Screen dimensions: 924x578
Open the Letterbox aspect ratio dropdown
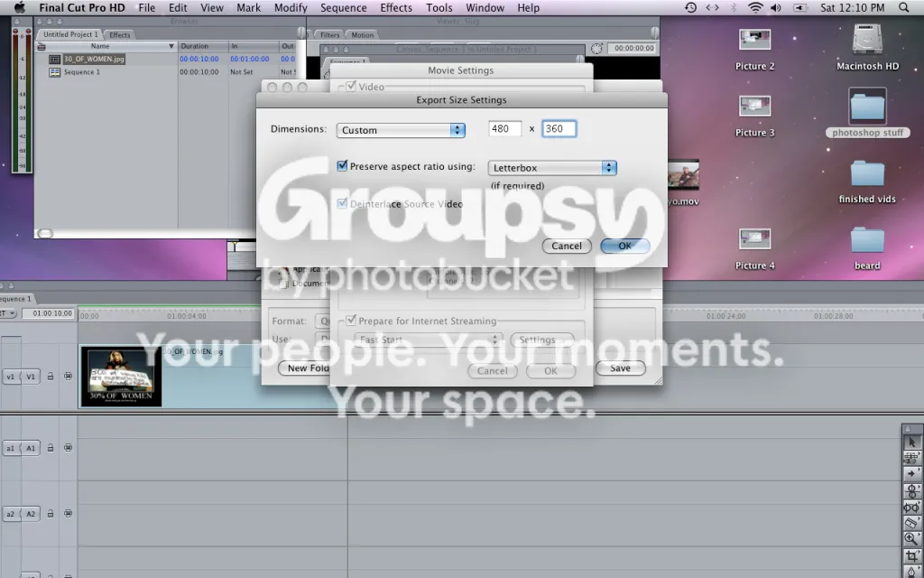click(x=552, y=167)
